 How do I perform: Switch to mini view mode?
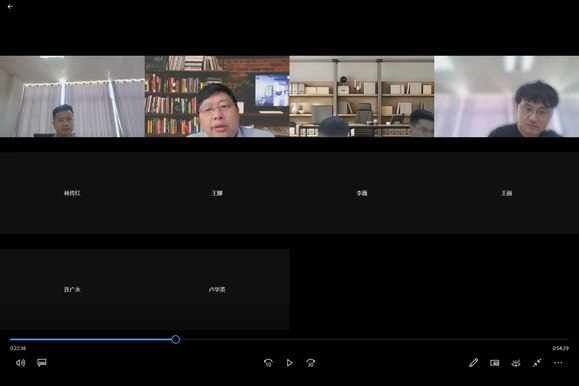coord(494,363)
